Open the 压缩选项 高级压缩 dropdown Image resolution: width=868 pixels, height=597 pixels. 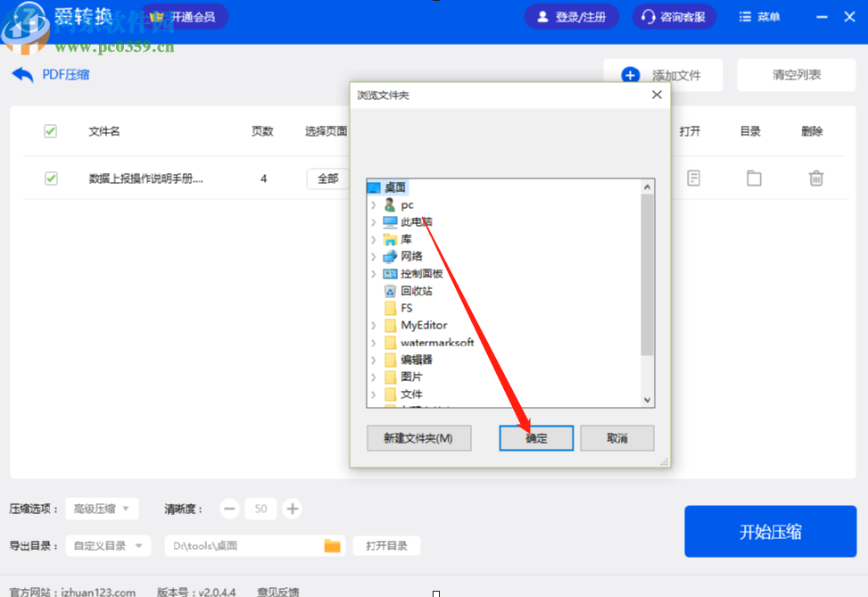tap(102, 509)
